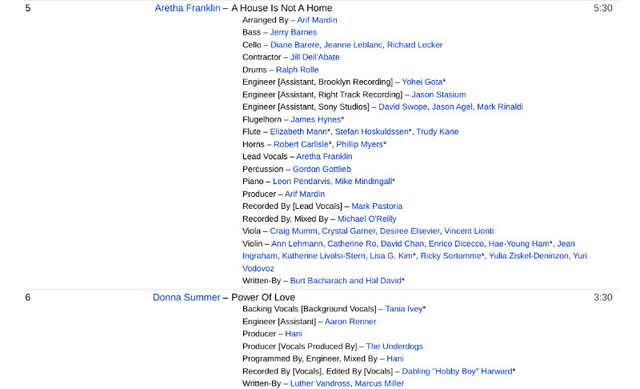This screenshot has height=389, width=640.
Task: Open Michael O'Reilly's artist page
Action: 367,219
